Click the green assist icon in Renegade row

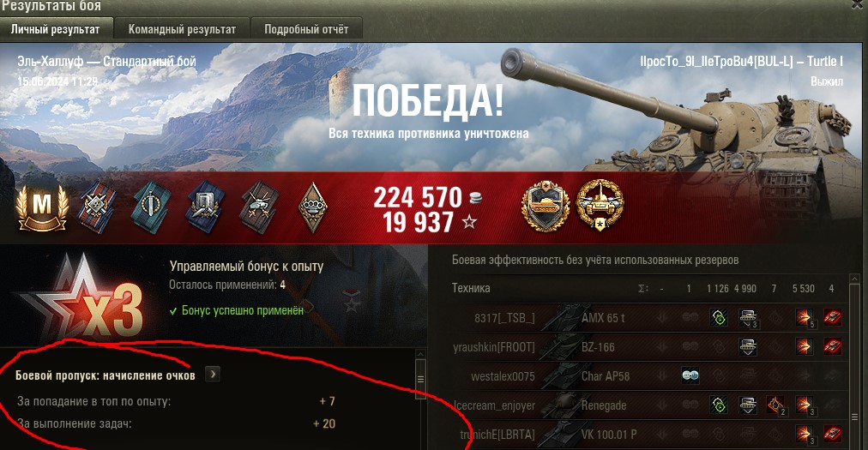point(719,405)
